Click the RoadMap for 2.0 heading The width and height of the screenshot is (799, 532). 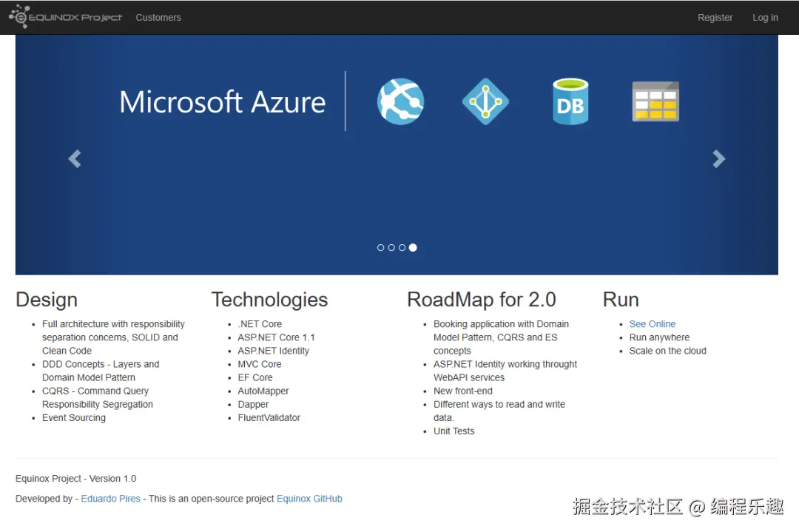[x=481, y=300]
